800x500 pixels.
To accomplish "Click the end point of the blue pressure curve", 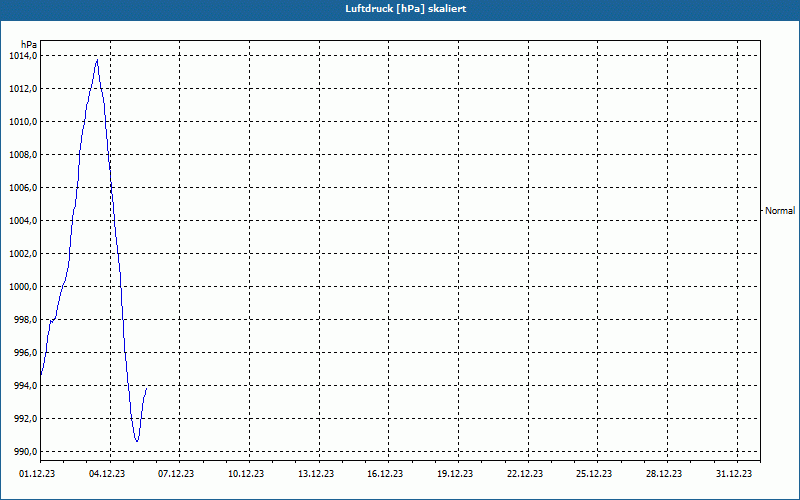I will pyautogui.click(x=146, y=388).
